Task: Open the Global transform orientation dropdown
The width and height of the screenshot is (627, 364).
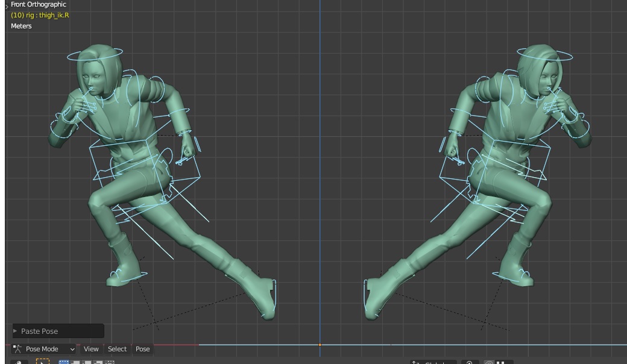Action: point(432,362)
